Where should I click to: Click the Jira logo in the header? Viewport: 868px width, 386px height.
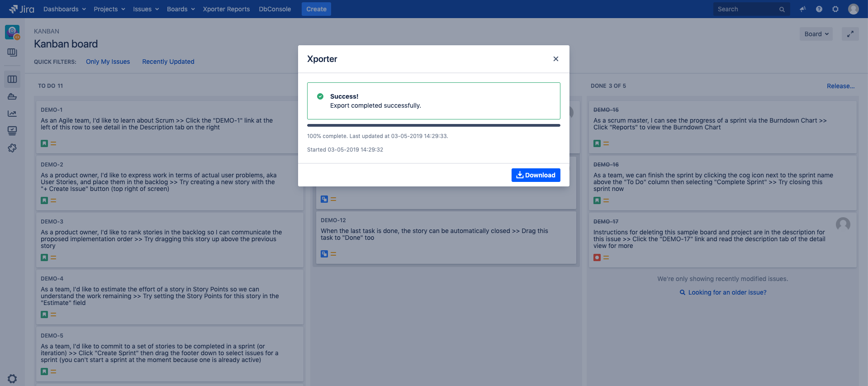point(21,9)
